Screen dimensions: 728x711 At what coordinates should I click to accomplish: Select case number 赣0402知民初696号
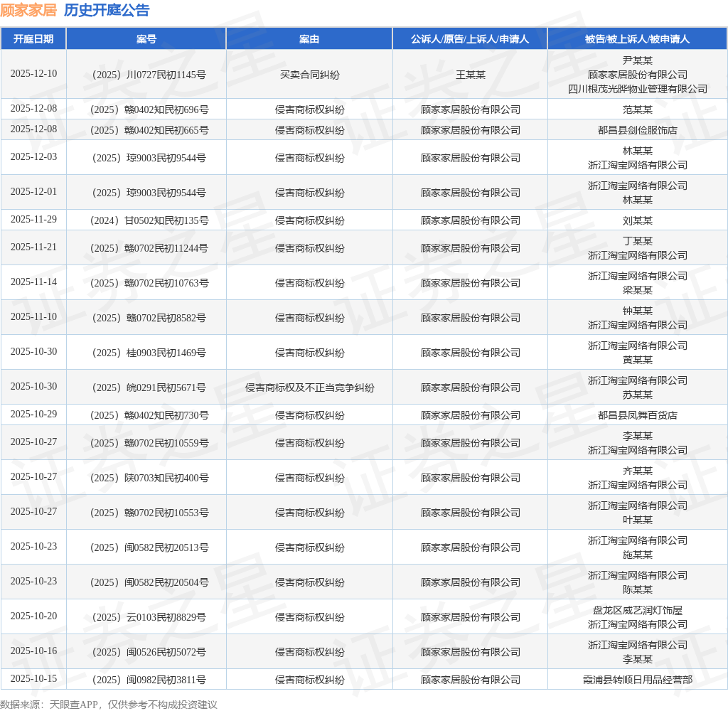pos(149,109)
